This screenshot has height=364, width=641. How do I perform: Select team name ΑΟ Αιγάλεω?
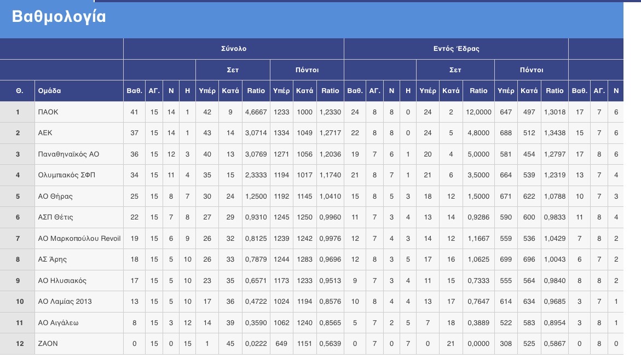[58, 323]
